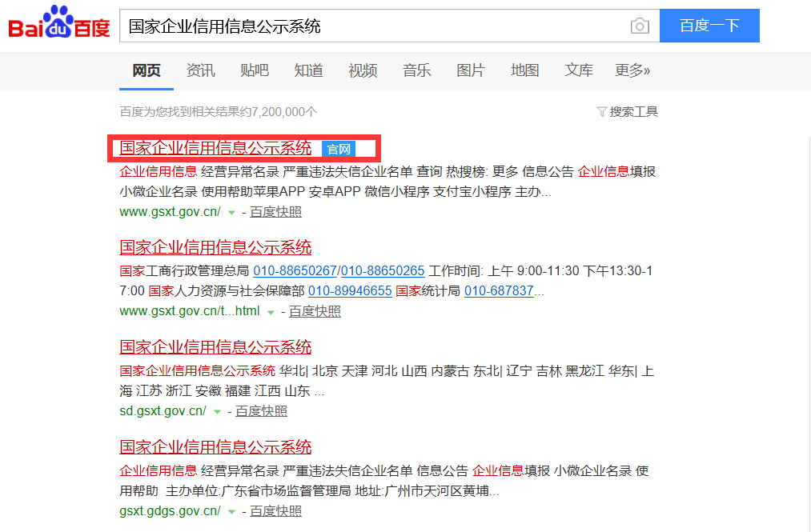Screen dimensions: 811x532
Task: Click result count text 百度为您找到相关结果约7,200,000个
Action: click(219, 112)
